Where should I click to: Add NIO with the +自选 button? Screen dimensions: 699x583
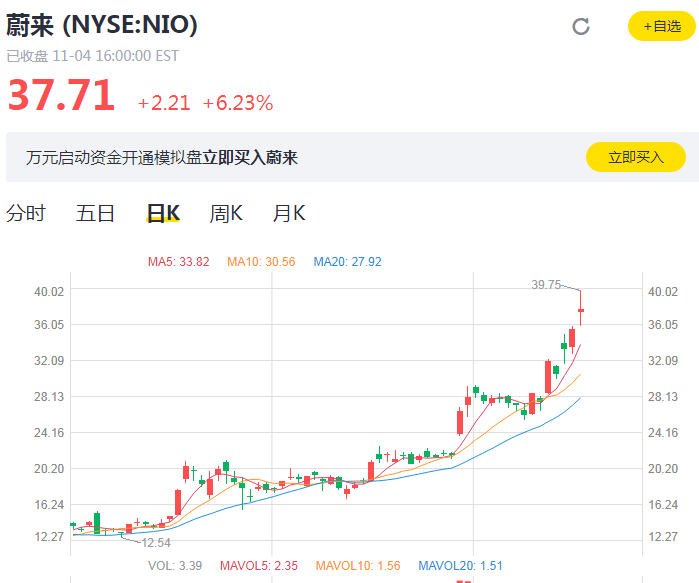(662, 26)
